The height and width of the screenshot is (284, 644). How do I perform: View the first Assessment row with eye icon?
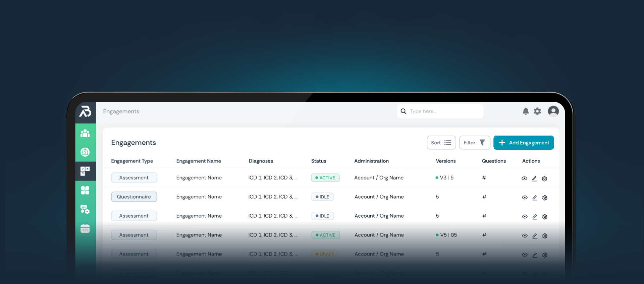pos(524,179)
